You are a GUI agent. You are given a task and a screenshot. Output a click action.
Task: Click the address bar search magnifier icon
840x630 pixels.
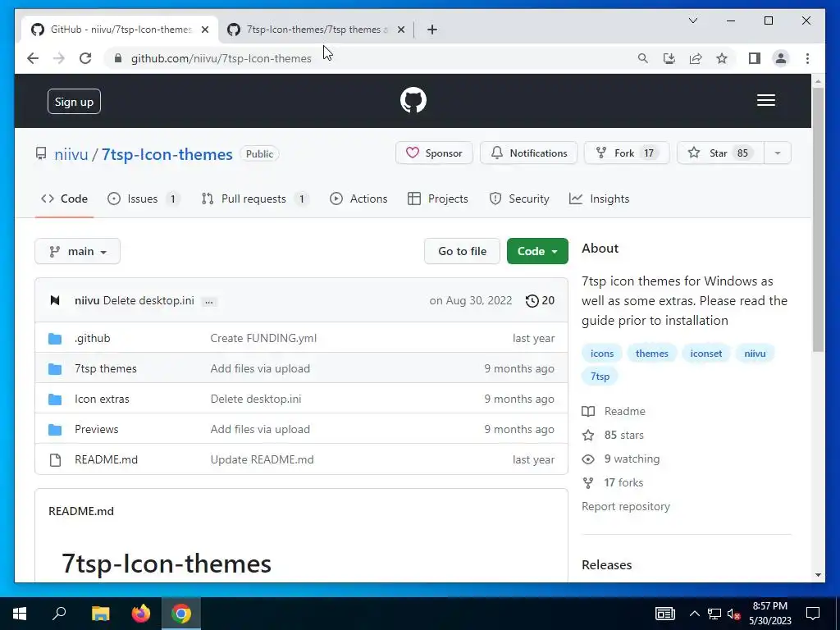pos(643,58)
